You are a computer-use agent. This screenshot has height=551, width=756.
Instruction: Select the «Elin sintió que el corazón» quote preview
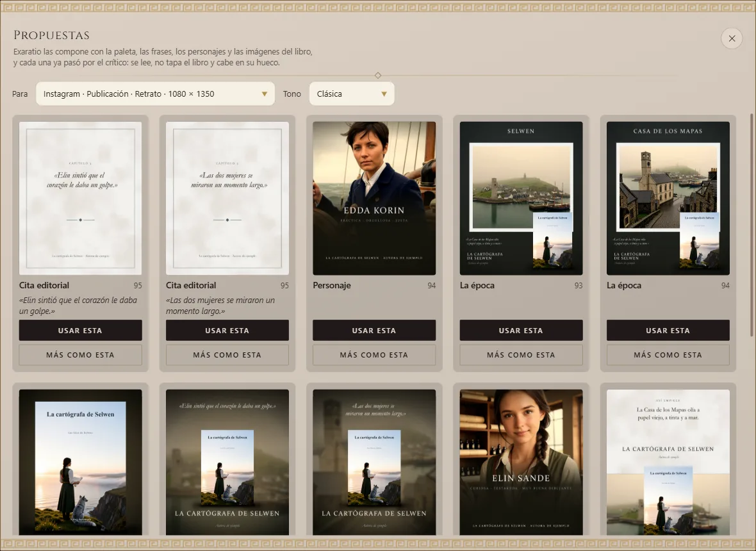point(81,198)
